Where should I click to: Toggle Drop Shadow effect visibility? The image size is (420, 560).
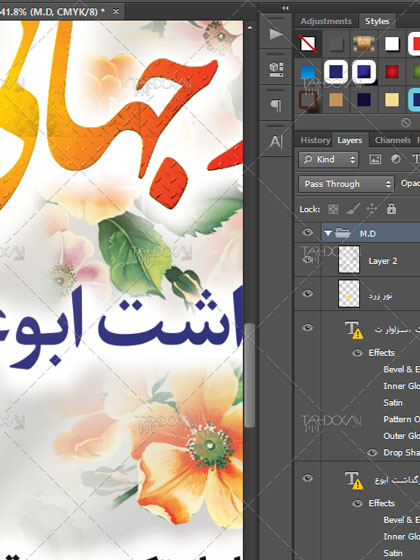click(372, 452)
